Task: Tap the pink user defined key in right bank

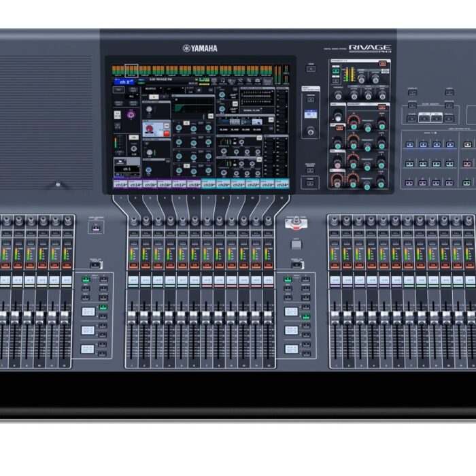Action: (467, 164)
